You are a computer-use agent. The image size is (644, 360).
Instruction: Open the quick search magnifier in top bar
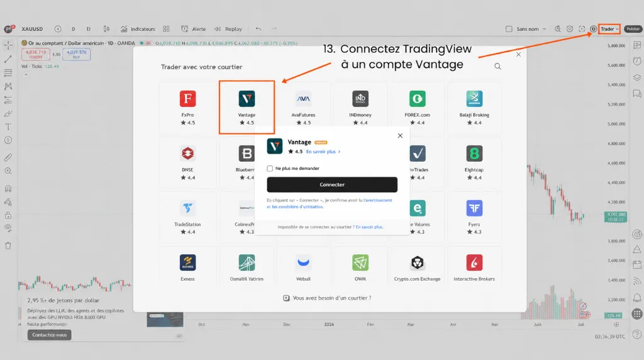(x=558, y=29)
